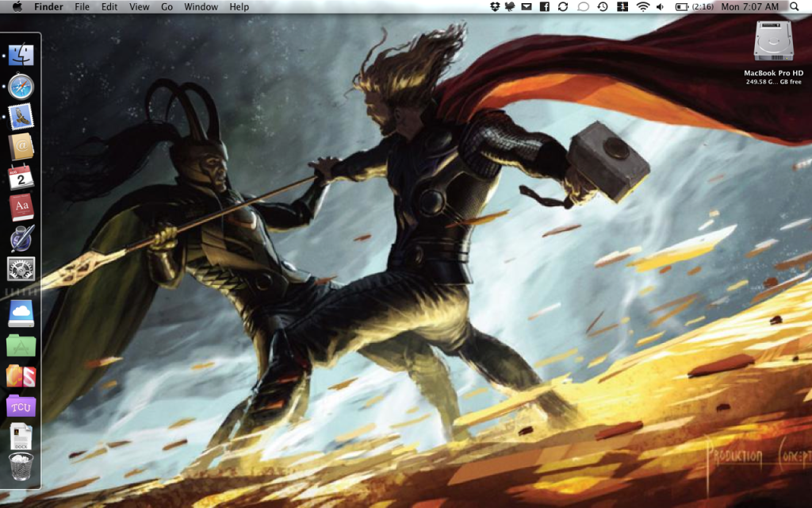Open Spotlight search magnifier
Viewport: 812px width, 508px height.
click(795, 6)
